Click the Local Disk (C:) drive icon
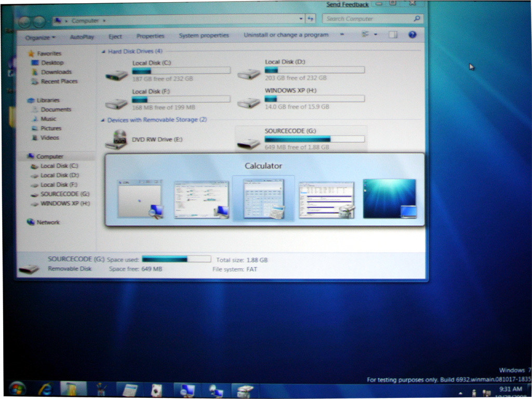This screenshot has width=532, height=399. [x=116, y=74]
